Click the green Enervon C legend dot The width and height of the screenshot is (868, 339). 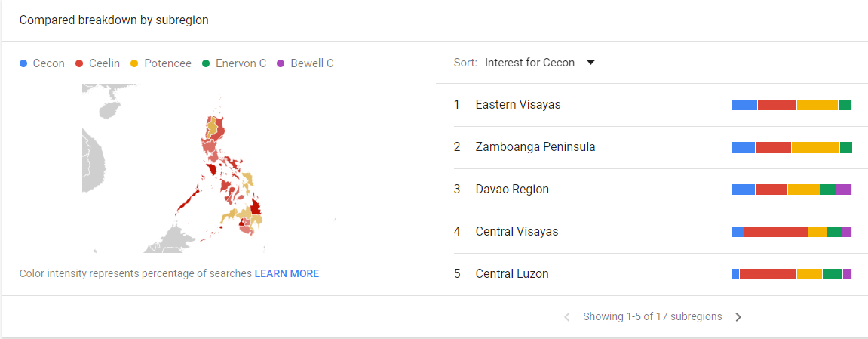(205, 63)
